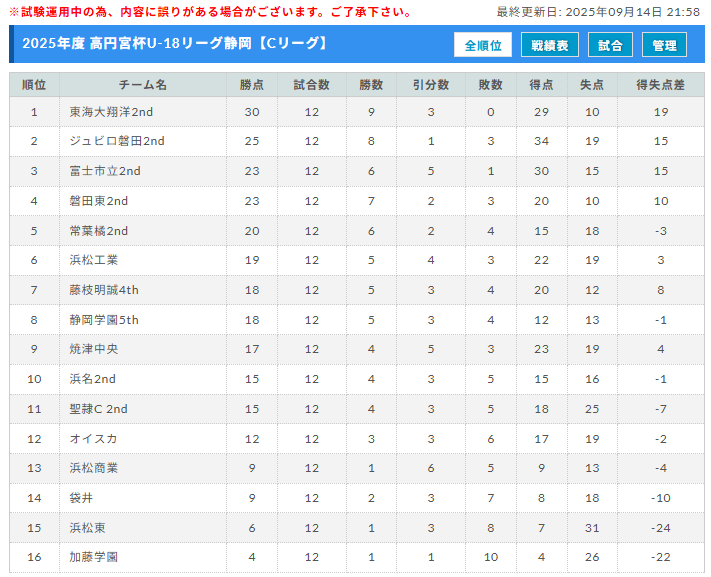Select team ジュビロ磐田2nd
711x577 pixels.
point(117,141)
